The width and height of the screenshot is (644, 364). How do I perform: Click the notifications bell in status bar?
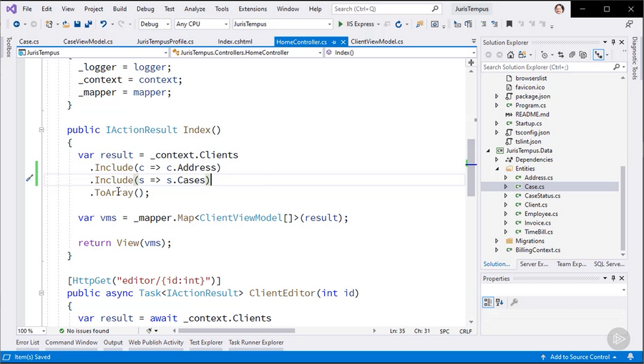point(630,357)
